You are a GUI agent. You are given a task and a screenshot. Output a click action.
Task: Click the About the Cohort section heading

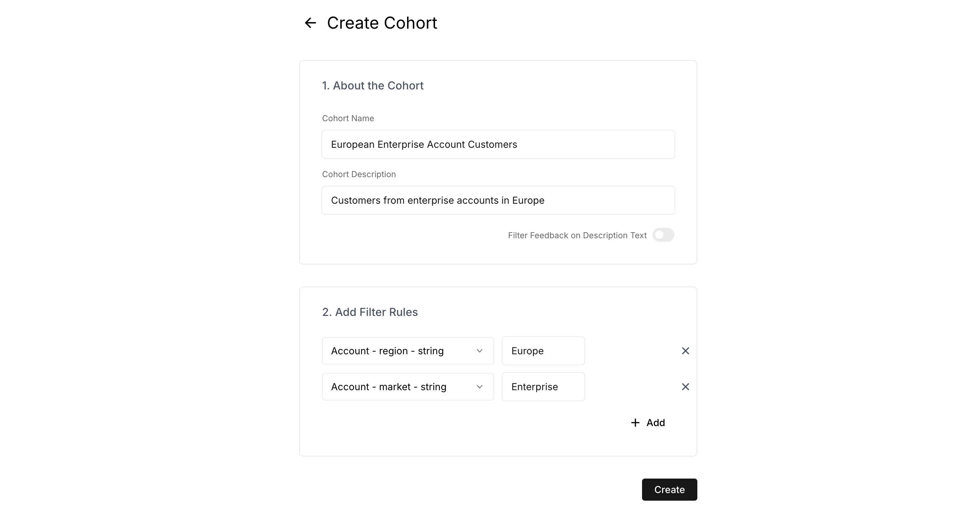point(373,86)
